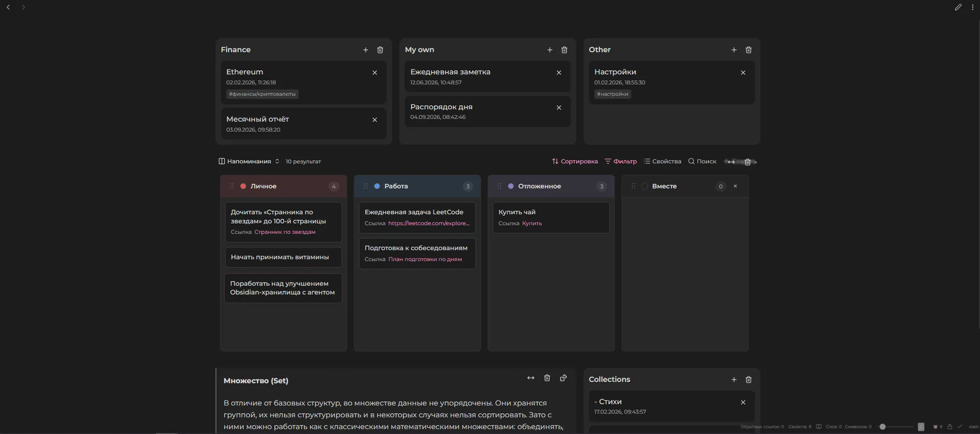
Task: Follow the Купить link
Action: point(532,223)
